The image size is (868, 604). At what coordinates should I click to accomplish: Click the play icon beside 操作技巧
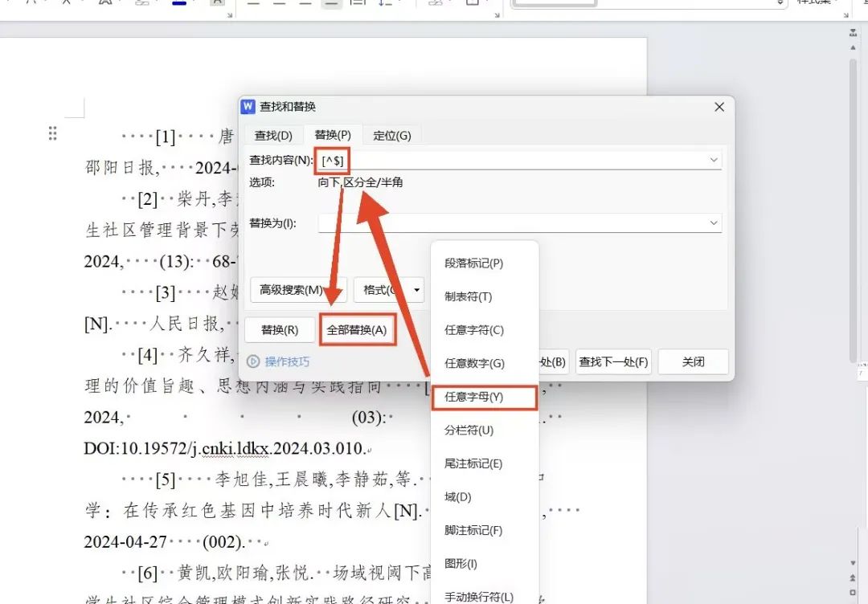pos(253,361)
